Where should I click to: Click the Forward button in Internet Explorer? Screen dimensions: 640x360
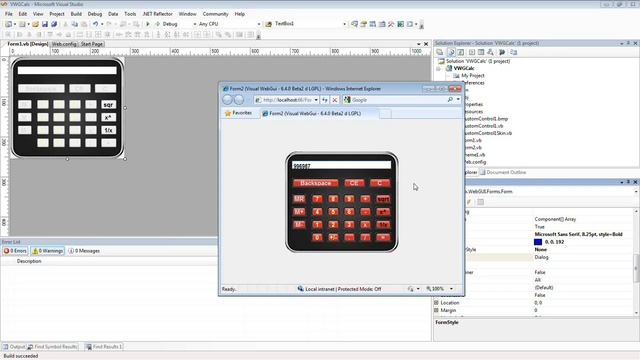click(239, 100)
